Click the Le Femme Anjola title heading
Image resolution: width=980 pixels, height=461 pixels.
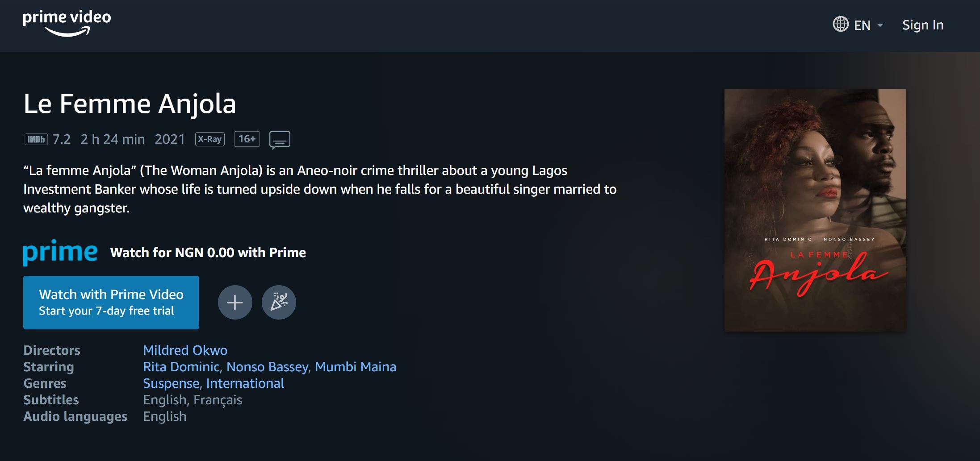(130, 104)
